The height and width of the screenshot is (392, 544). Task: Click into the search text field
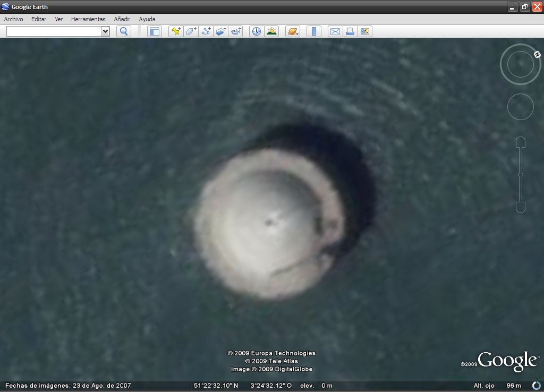coord(54,31)
